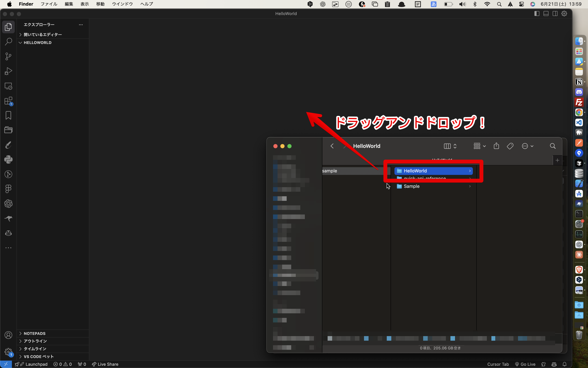The width and height of the screenshot is (588, 368).
Task: Open the Search view icon
Action: coord(8,42)
